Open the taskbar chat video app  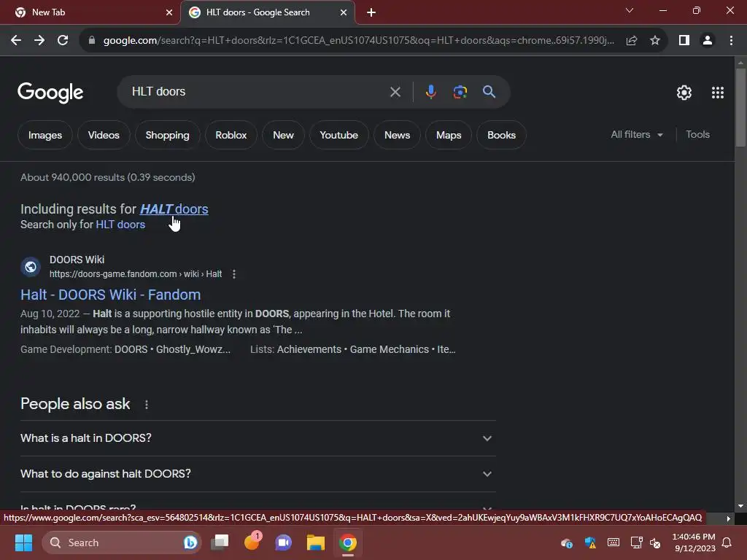point(284,542)
